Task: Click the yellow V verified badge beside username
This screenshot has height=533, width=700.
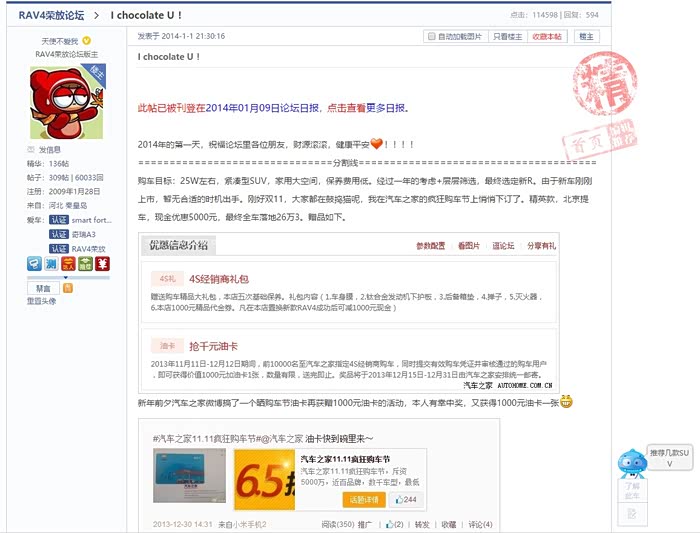Action: click(x=87, y=41)
